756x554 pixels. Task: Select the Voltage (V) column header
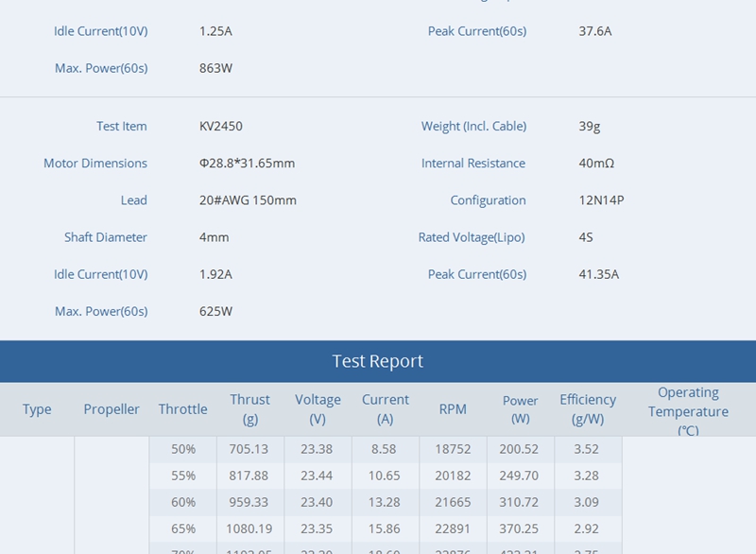(x=318, y=409)
